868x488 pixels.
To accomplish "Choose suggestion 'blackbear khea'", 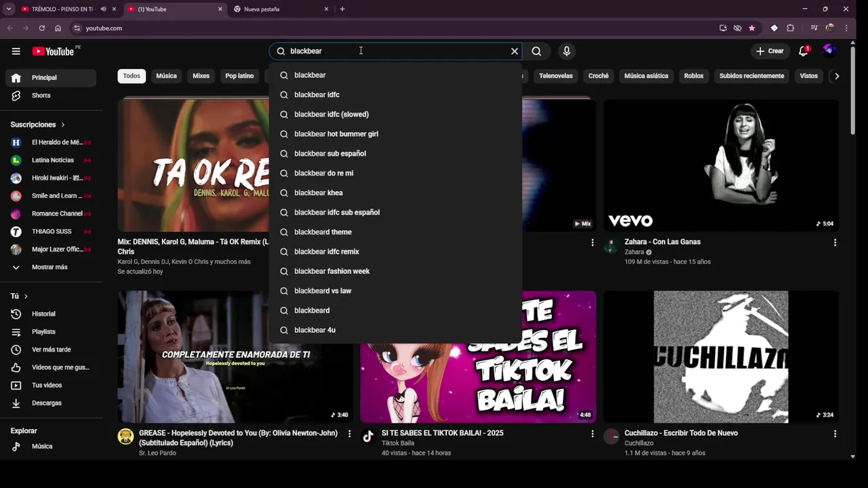I will 395,193.
